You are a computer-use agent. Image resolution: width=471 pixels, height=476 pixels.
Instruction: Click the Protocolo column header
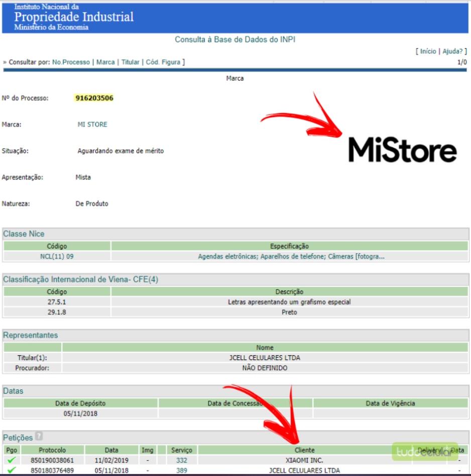(52, 450)
